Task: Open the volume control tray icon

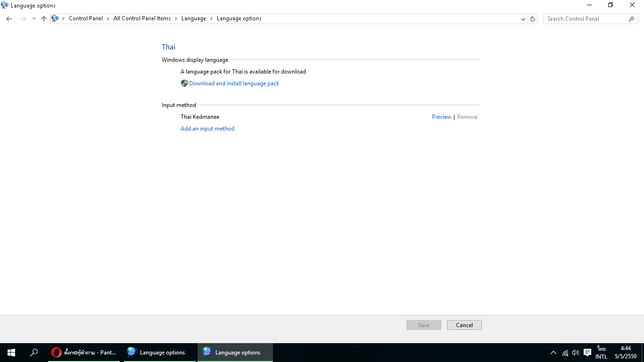Action: (x=575, y=353)
